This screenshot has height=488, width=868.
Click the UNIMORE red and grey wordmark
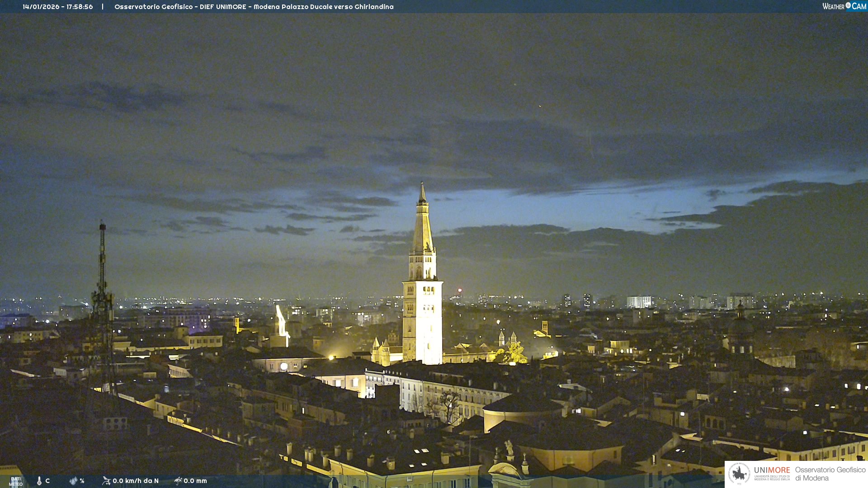coord(772,470)
